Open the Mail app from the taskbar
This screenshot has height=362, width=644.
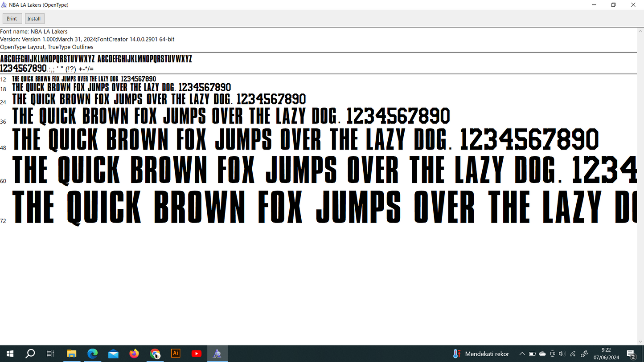[113, 354]
